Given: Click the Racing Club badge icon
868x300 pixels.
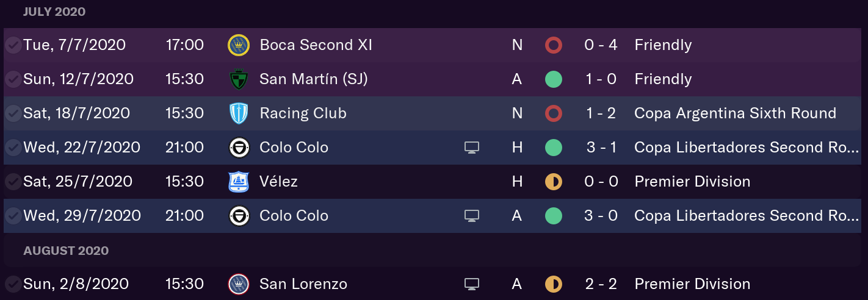Looking at the screenshot, I should point(239,113).
